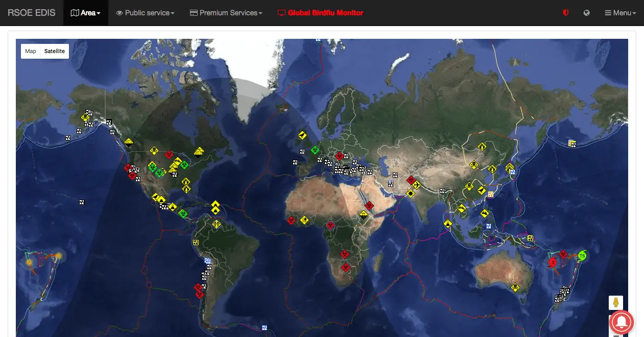Switch map view to Map mode
644x337 pixels.
pyautogui.click(x=31, y=51)
